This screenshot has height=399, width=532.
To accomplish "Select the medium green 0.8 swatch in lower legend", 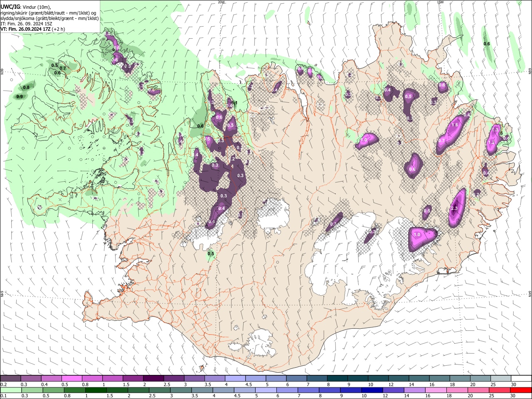I will point(74,390).
